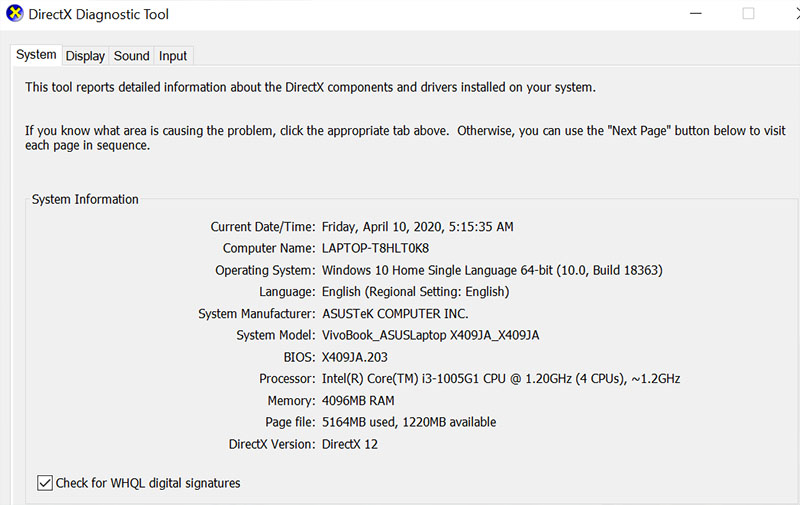
Task: Select the Input tab
Action: click(173, 56)
